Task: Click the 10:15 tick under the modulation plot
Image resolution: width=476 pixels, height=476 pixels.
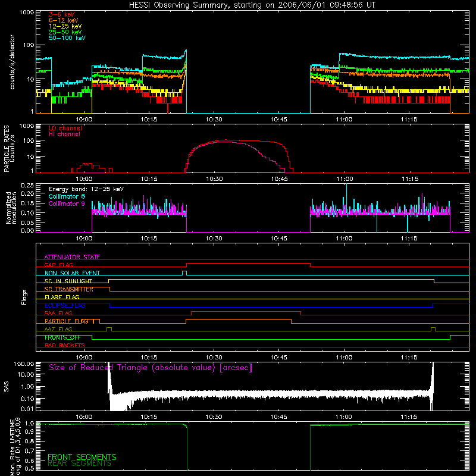Action: click(x=149, y=239)
